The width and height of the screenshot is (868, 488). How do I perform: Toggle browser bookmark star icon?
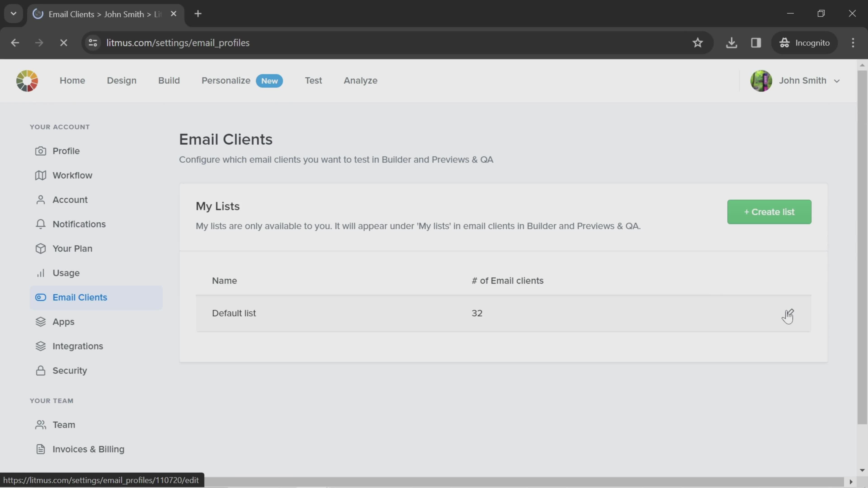point(698,42)
